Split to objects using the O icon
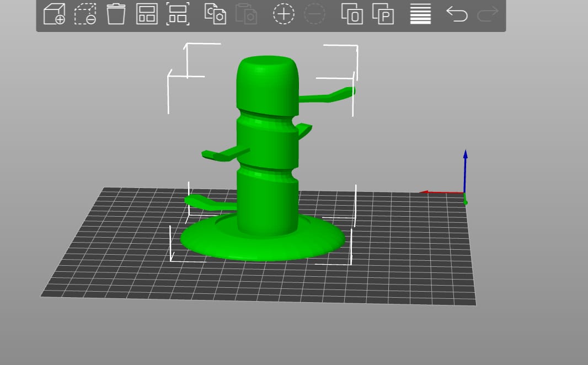 [x=352, y=14]
